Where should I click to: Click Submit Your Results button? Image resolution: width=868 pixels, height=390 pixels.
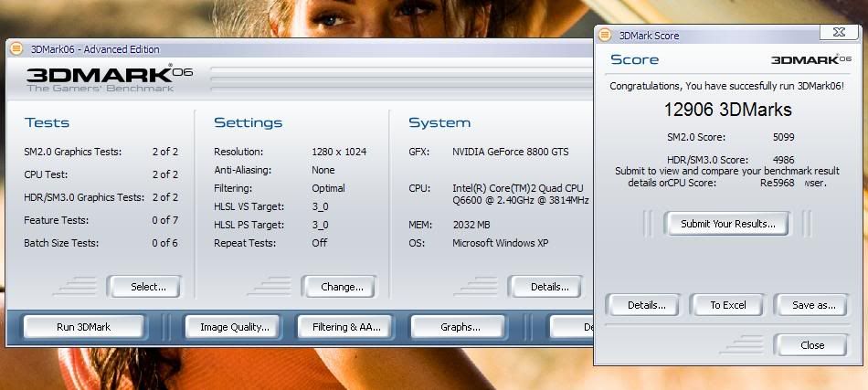point(727,224)
